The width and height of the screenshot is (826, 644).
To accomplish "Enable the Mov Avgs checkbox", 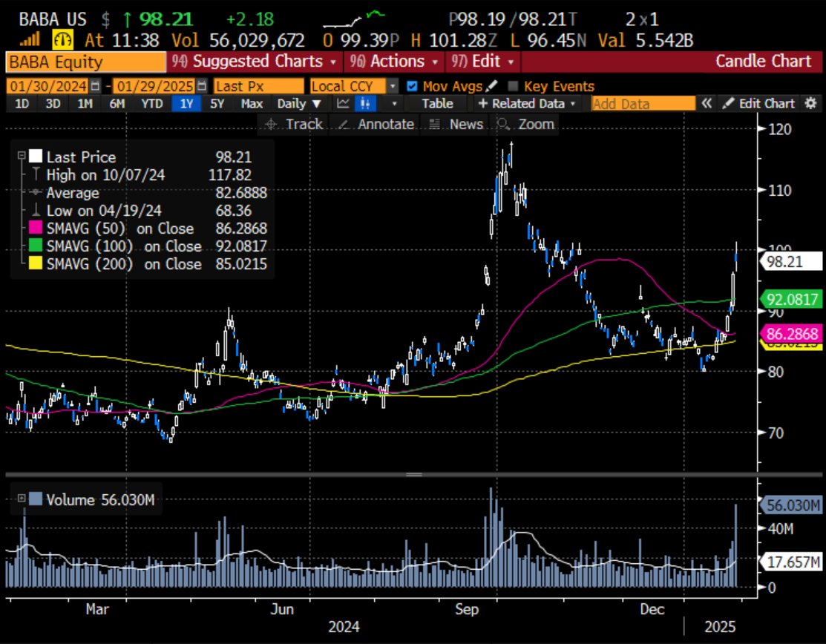I will 412,86.
